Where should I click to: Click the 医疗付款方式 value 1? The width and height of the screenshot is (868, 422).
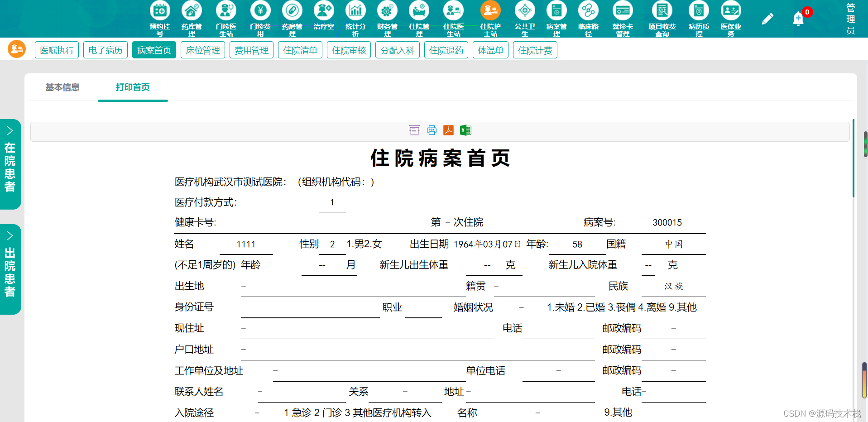[332, 202]
